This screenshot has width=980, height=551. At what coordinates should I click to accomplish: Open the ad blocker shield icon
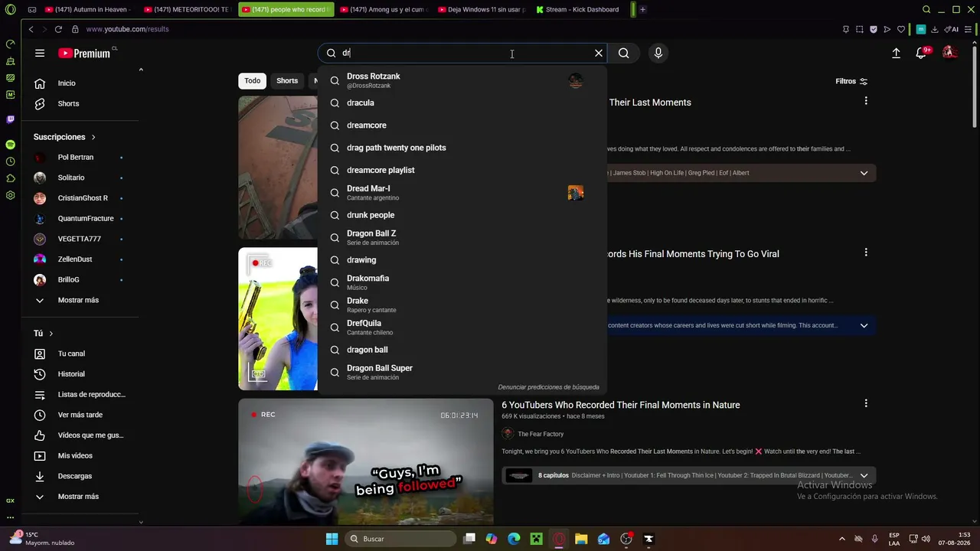pos(874,29)
